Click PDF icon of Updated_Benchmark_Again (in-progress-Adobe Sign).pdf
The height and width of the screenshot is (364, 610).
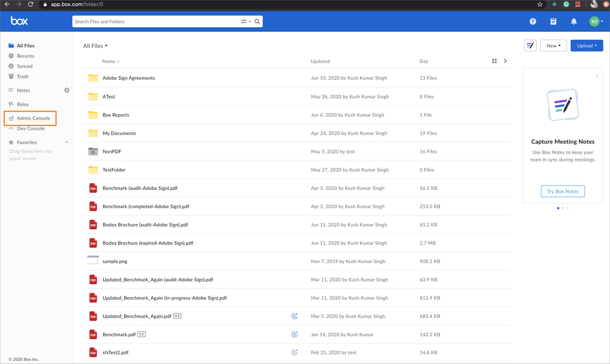[93, 298]
